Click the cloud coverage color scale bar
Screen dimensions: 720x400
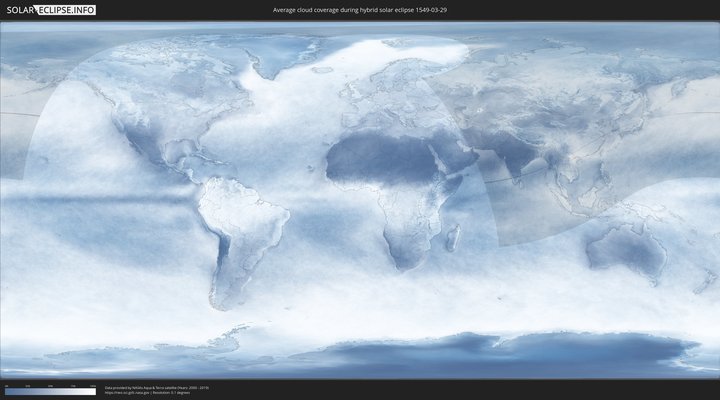pyautogui.click(x=50, y=391)
